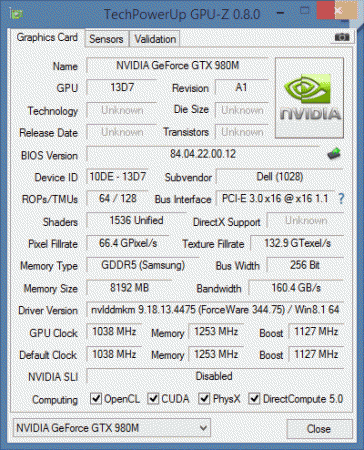Click the Subvendor value Dell (1028)
Viewport: 364px width, 450px height.
pyautogui.click(x=280, y=177)
